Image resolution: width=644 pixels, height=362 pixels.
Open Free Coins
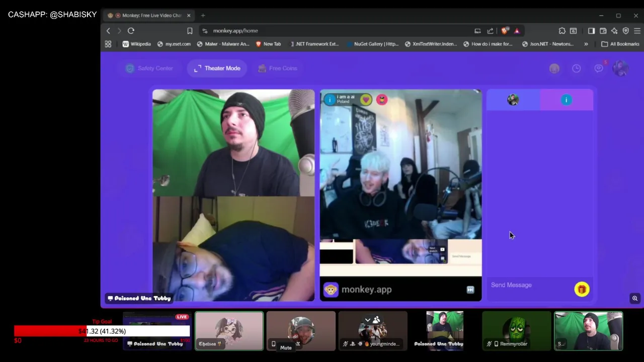[278, 68]
